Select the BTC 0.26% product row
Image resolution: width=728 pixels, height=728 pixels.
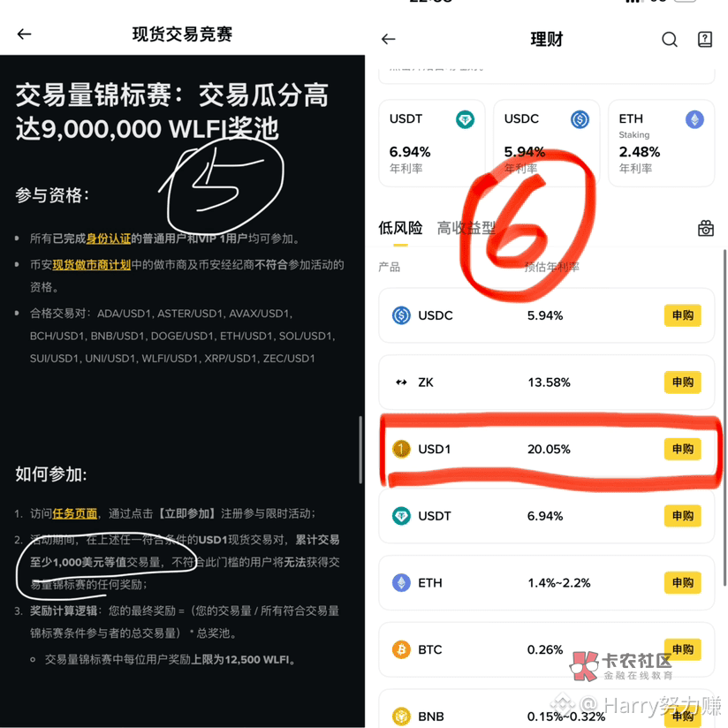(547, 649)
